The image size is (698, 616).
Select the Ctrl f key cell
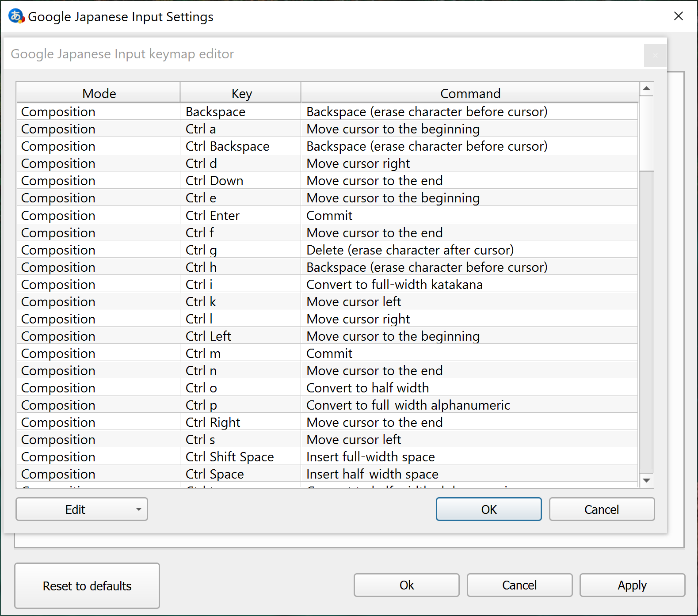point(240,233)
